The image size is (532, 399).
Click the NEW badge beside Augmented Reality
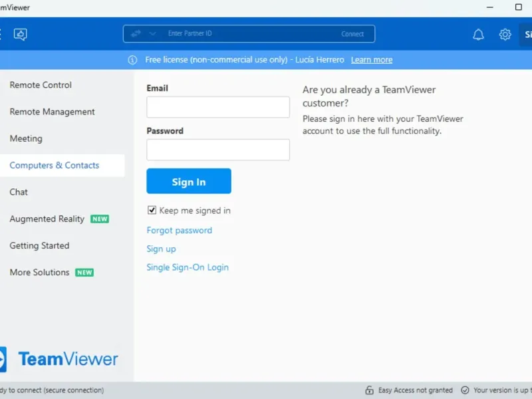pyautogui.click(x=100, y=219)
